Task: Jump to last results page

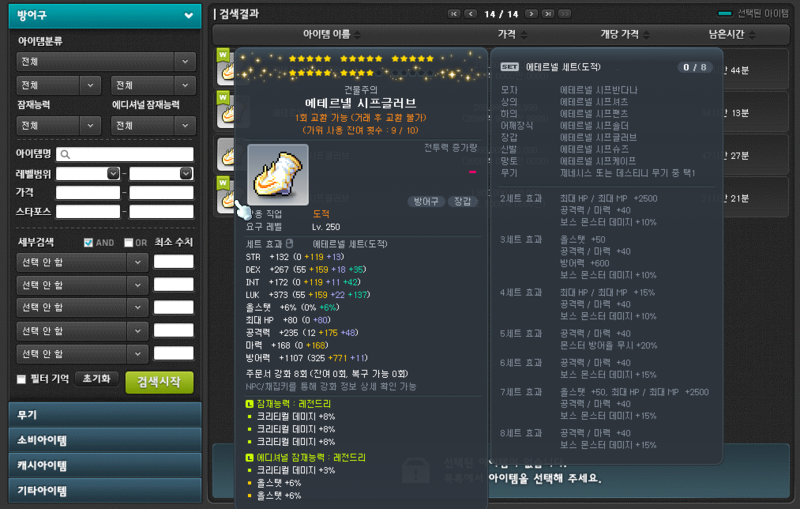Action: 548,14
